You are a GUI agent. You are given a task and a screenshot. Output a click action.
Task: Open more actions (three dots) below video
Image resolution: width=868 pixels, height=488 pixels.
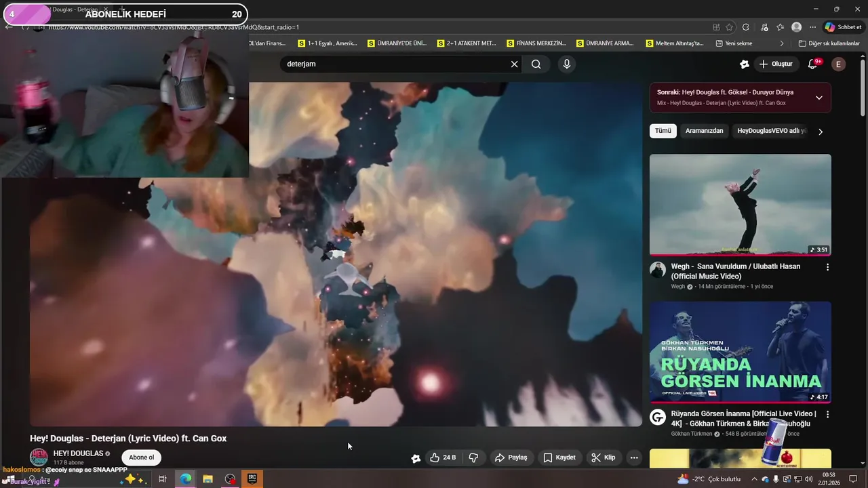coord(634,457)
